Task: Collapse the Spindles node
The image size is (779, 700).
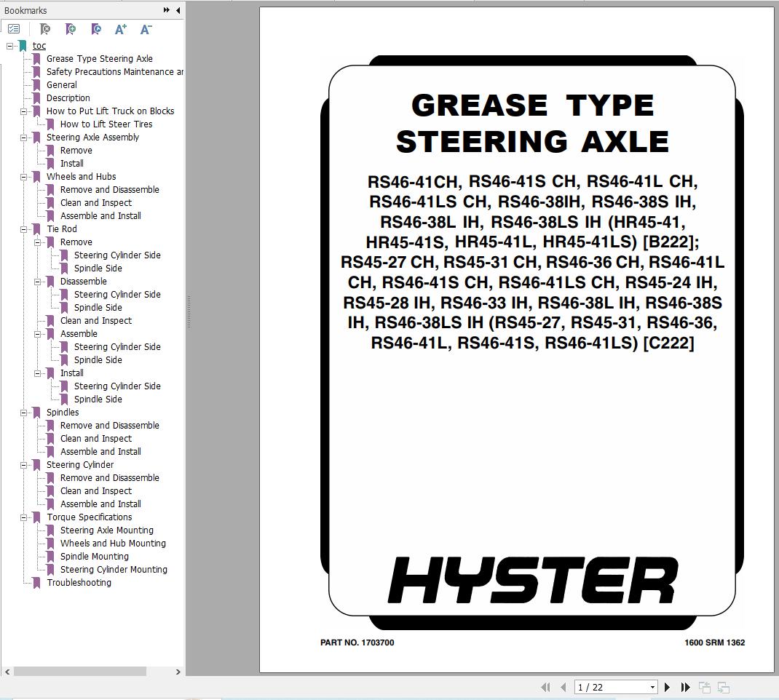Action: (23, 413)
